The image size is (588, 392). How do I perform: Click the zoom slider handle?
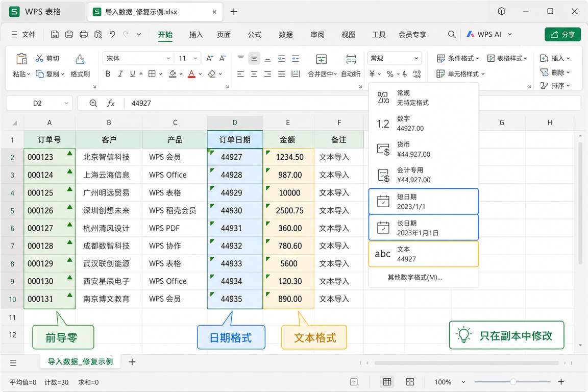pyautogui.click(x=513, y=382)
